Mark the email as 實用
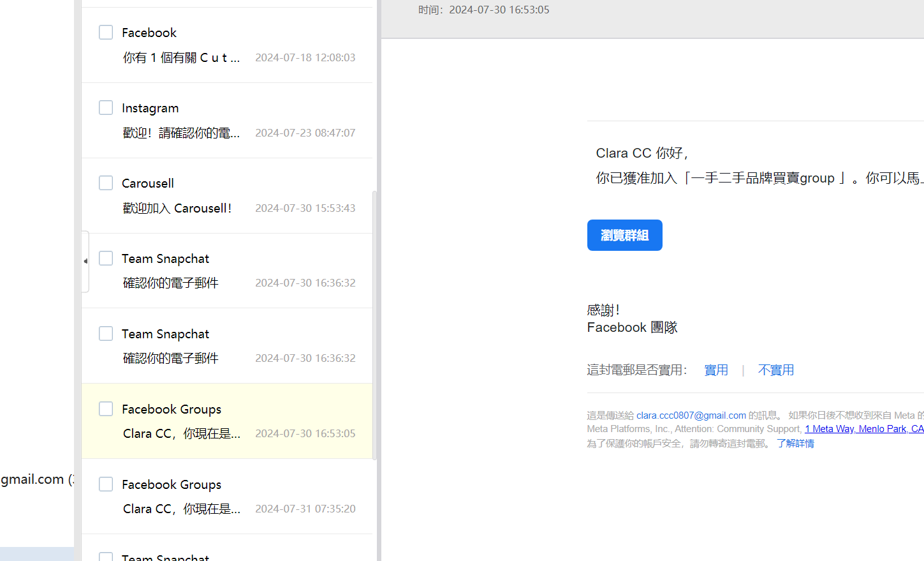Viewport: 924px width, 561px height. [716, 370]
